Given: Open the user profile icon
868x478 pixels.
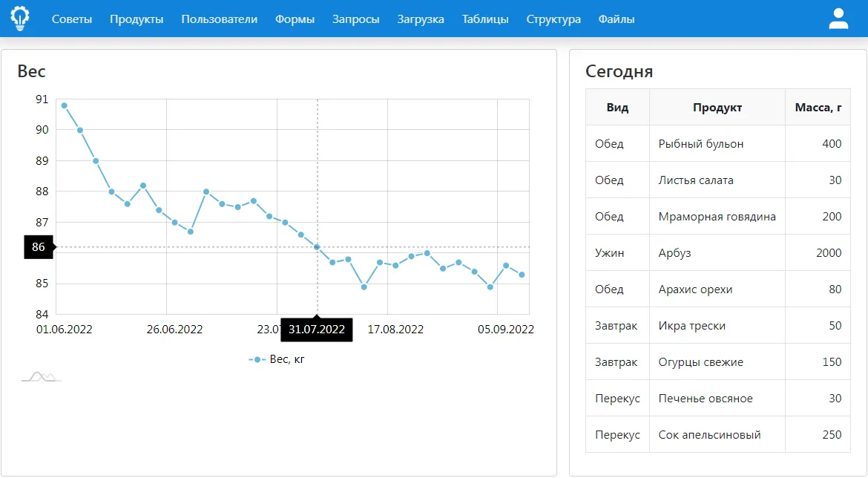Looking at the screenshot, I should (x=838, y=19).
